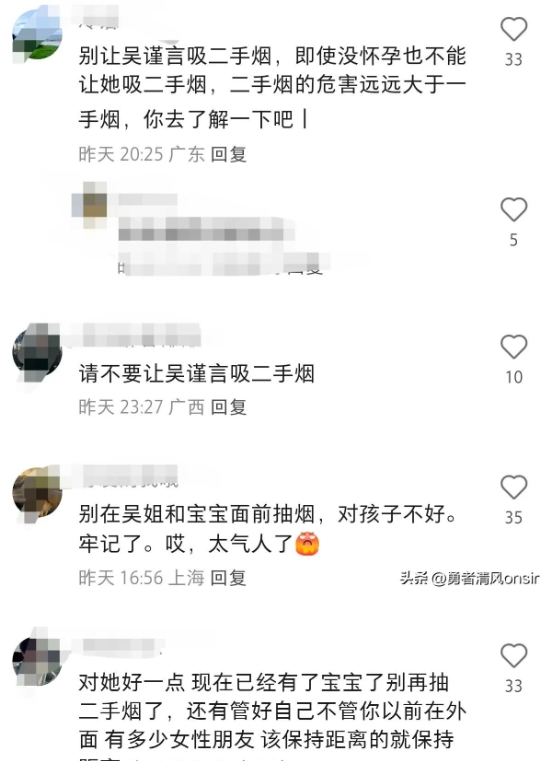Reply to the 昨天 20:25 广东 comment
The height and width of the screenshot is (761, 545).
point(229,154)
